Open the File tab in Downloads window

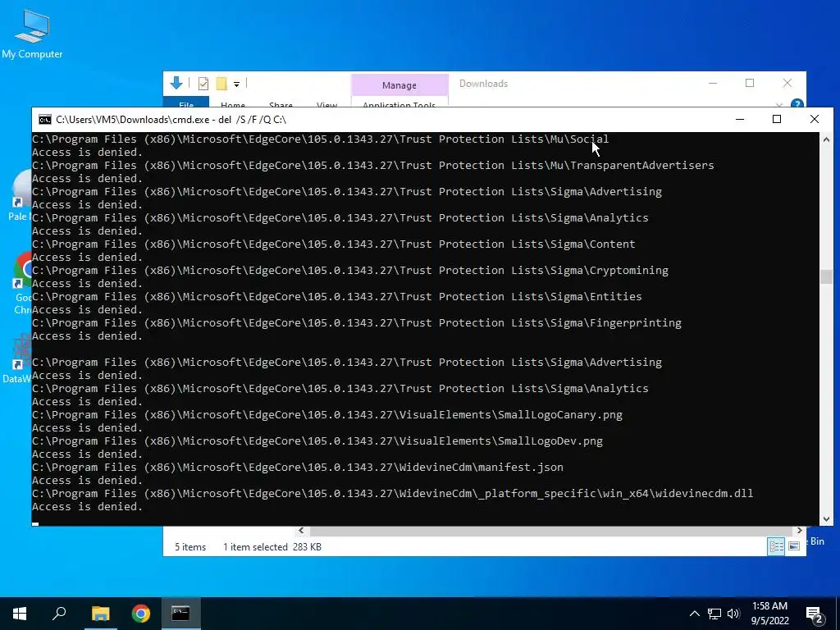[x=186, y=103]
